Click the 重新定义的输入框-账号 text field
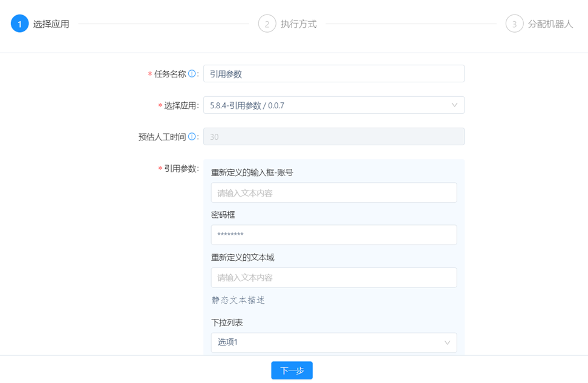The width and height of the screenshot is (588, 383). tap(333, 193)
